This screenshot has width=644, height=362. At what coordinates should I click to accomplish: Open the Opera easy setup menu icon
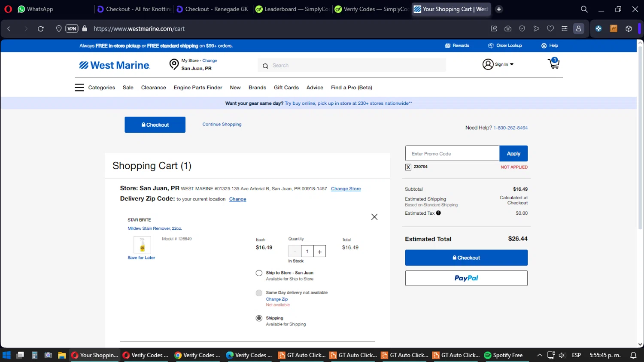[x=565, y=29]
